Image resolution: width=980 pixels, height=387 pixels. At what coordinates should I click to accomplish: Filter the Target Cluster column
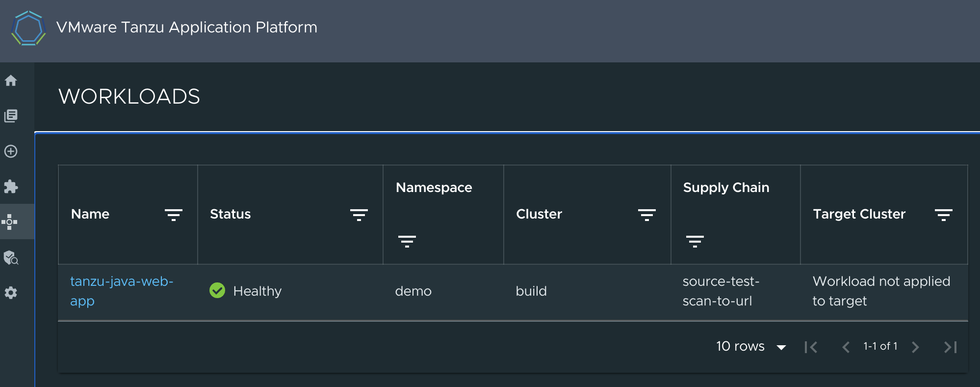coord(944,215)
